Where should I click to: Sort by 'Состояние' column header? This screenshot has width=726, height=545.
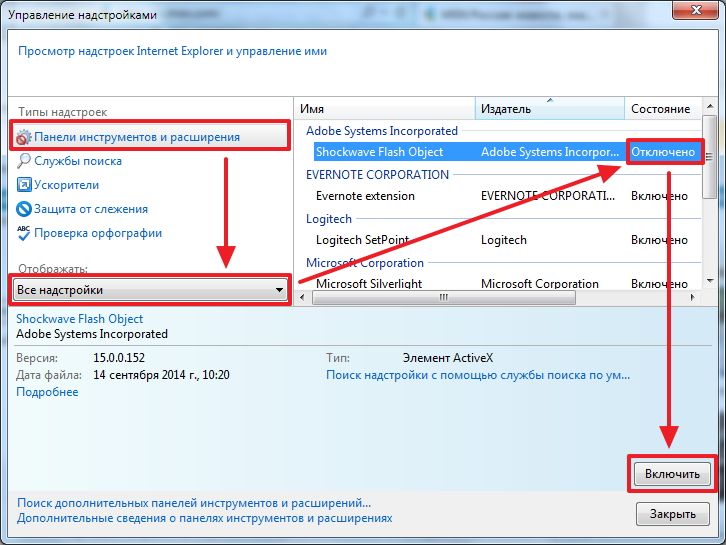(660, 108)
